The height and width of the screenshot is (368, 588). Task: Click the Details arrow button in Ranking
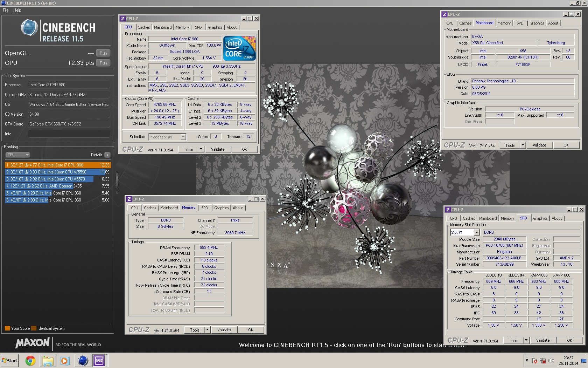[107, 155]
